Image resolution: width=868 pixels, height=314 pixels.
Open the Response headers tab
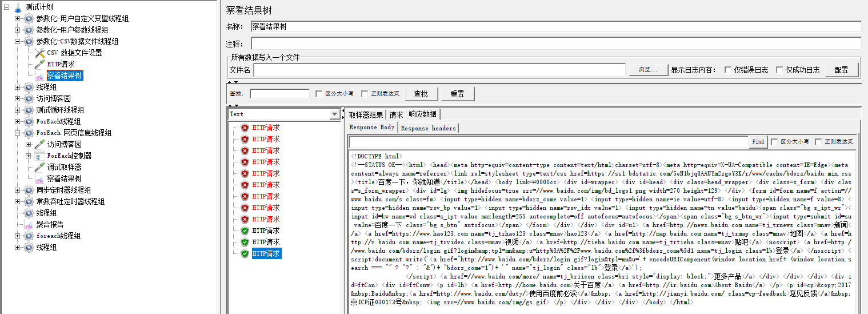pyautogui.click(x=428, y=128)
